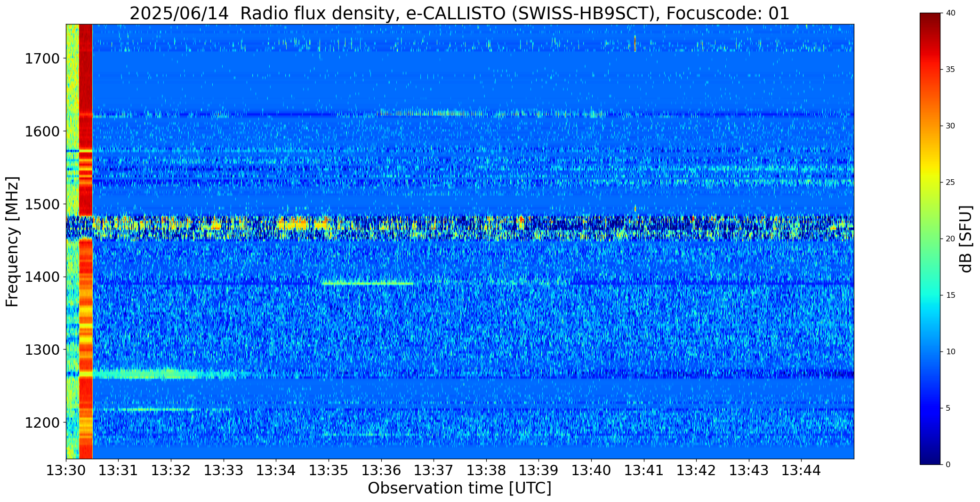980x502 pixels.
Task: Select the 13:35 time tick label
Action: [329, 470]
